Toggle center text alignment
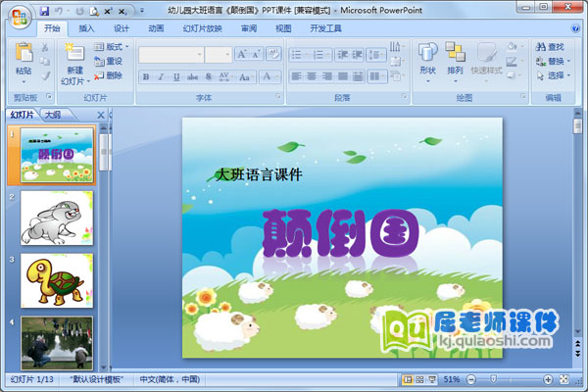This screenshot has width=588, height=392. 312,76
